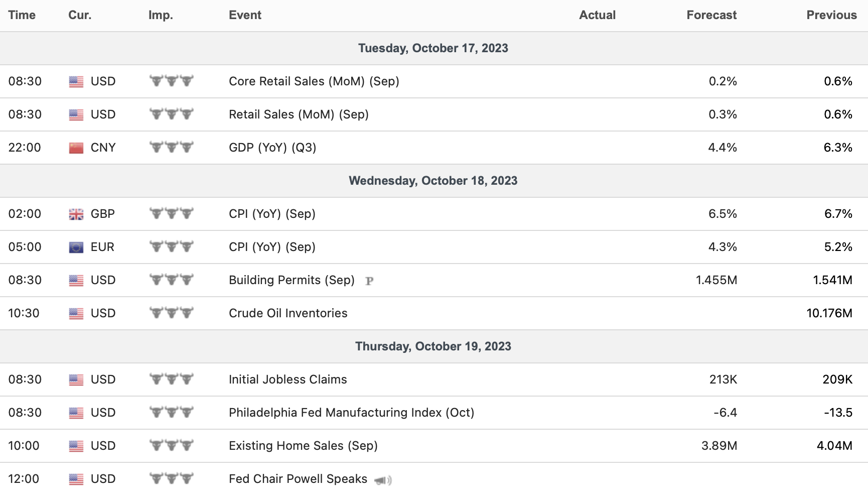Select the Fed Chair Powell Speaks event
This screenshot has height=502, width=868.
298,479
